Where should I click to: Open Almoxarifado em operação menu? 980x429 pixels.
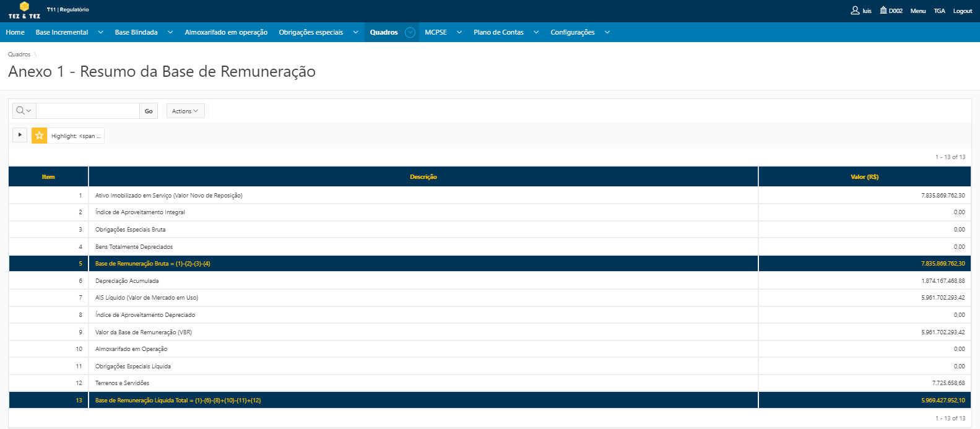[x=226, y=32]
